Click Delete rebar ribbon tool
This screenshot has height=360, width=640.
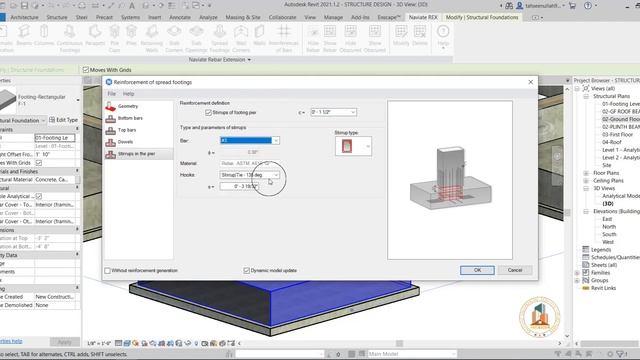(420, 36)
